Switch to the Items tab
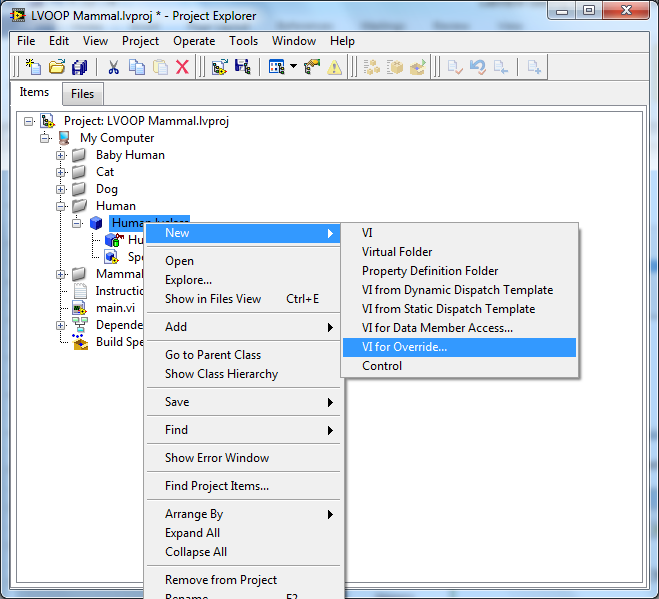Screen dimensions: 659x599 pos(34,92)
